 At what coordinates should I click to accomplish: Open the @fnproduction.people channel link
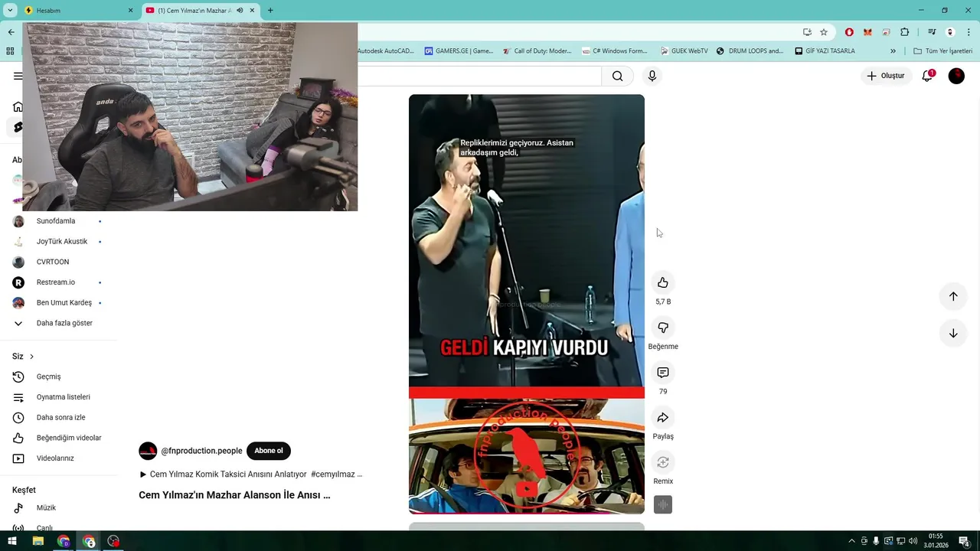pyautogui.click(x=201, y=451)
